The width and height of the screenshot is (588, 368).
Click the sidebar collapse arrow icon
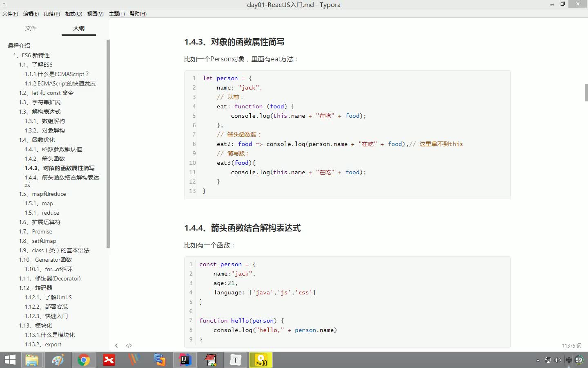tap(116, 346)
